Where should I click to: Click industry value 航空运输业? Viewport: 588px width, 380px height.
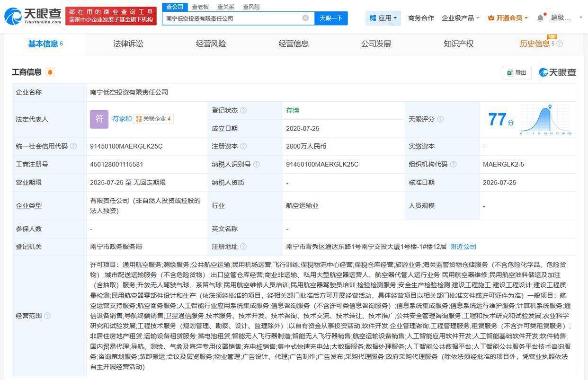click(x=302, y=206)
